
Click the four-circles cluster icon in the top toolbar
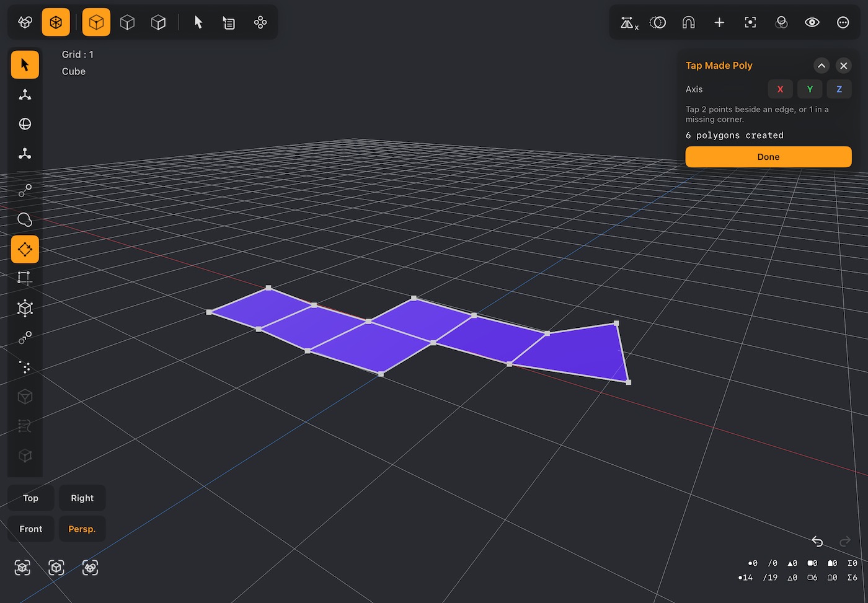pyautogui.click(x=260, y=22)
